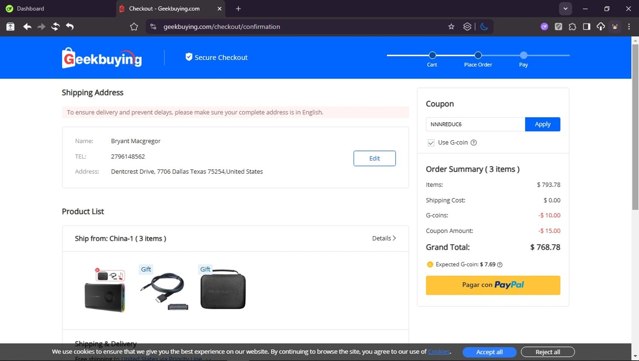Click the Secure Checkout shield icon
This screenshot has width=639, height=361.
pos(189,57)
